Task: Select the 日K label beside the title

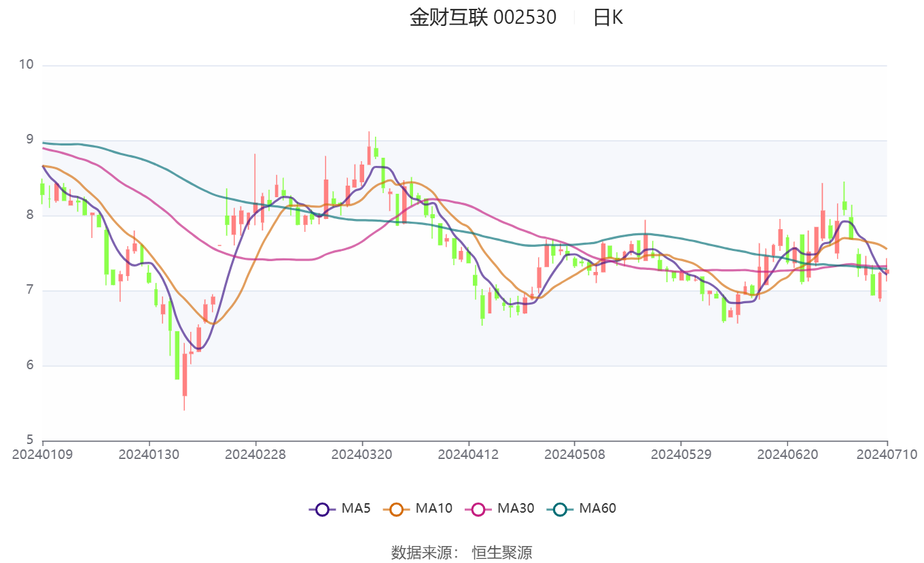Action: coord(607,18)
